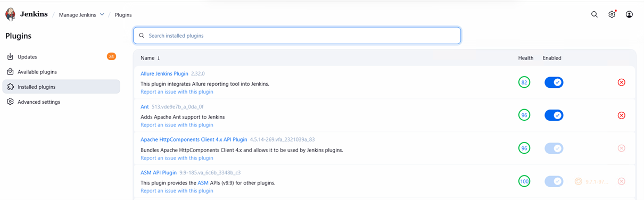Open Apache HttpComponents Client 4.x API Plugin link
The image size is (644, 200).
click(x=194, y=139)
